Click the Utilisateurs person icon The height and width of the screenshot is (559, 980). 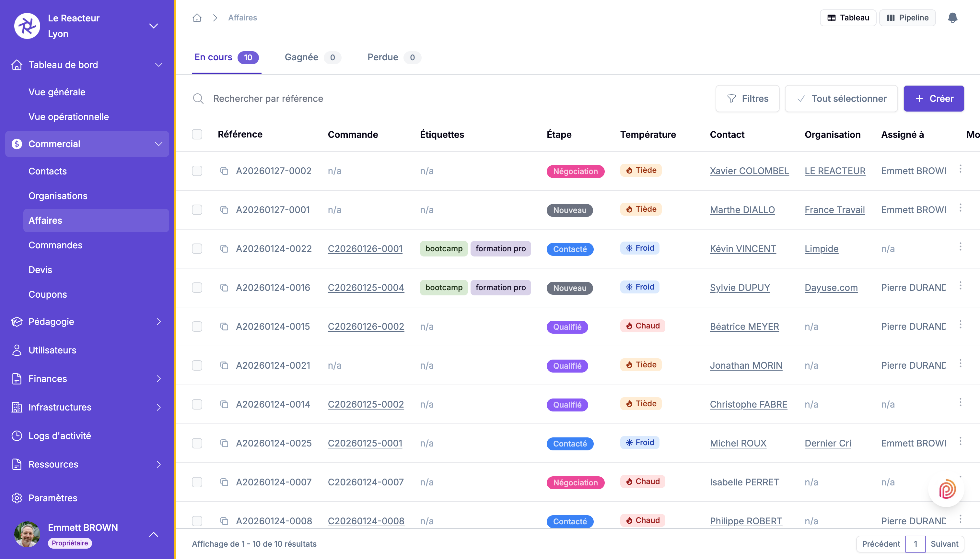coord(17,350)
